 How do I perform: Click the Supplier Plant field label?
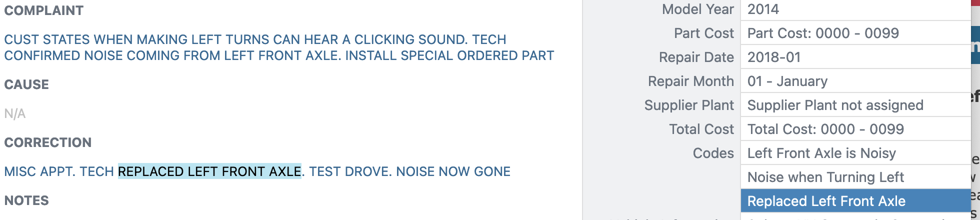click(x=689, y=105)
